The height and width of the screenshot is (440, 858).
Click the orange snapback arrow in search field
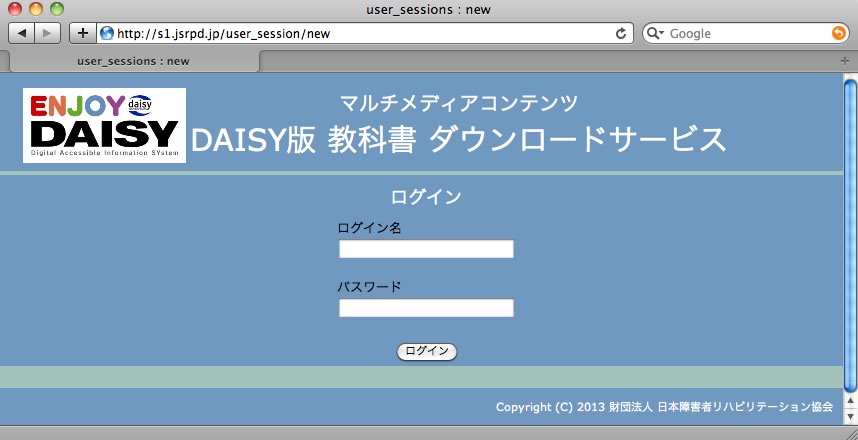tap(838, 33)
